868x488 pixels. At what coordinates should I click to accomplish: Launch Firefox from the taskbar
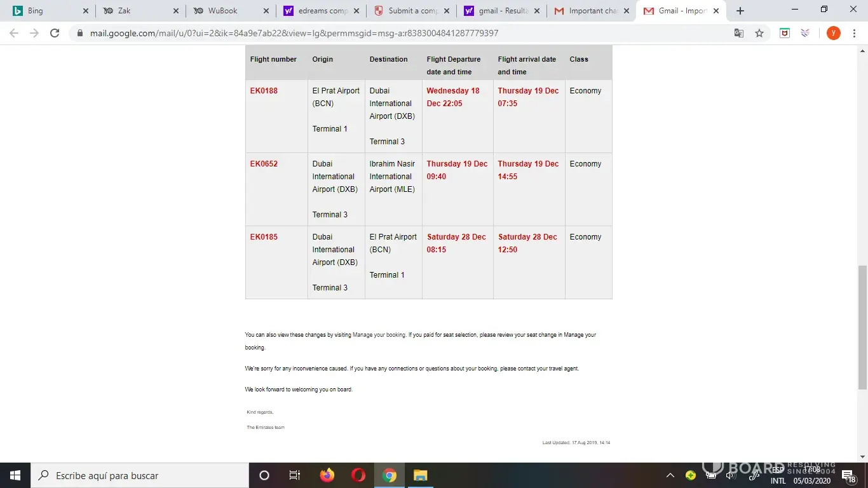coord(327,475)
